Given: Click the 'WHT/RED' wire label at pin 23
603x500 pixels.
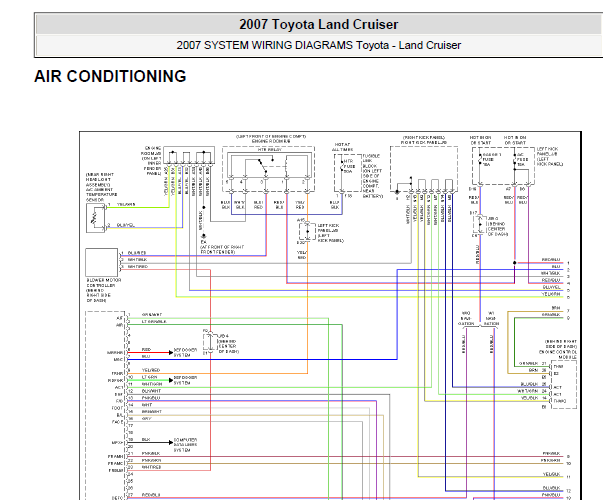Looking at the screenshot, I should point(151,467).
